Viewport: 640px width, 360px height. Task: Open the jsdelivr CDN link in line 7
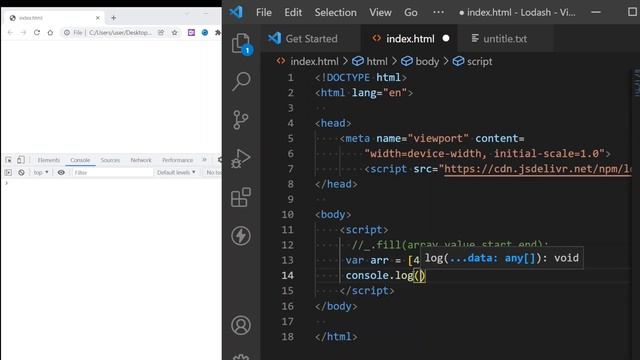click(538, 169)
